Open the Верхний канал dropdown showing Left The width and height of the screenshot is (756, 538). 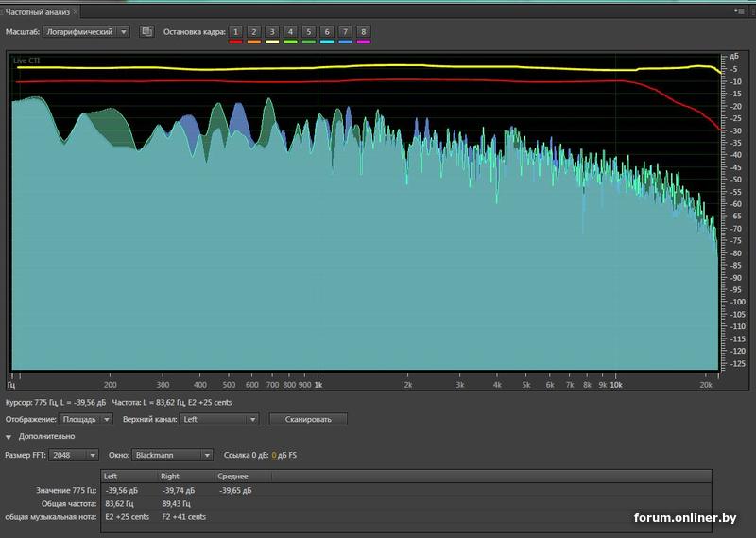pyautogui.click(x=219, y=419)
